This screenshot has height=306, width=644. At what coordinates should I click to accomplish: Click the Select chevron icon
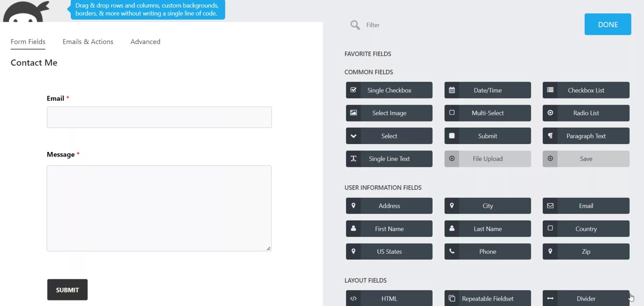[x=353, y=136]
